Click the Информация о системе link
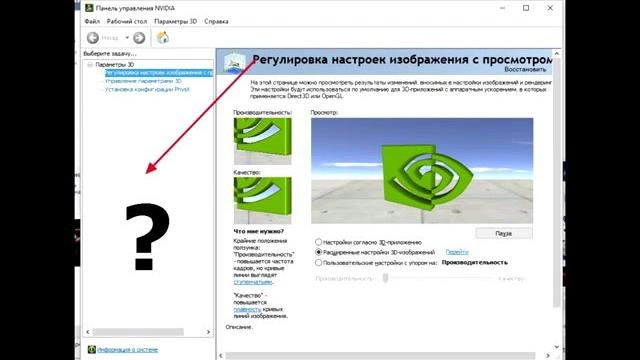This screenshot has width=640, height=360. [127, 349]
